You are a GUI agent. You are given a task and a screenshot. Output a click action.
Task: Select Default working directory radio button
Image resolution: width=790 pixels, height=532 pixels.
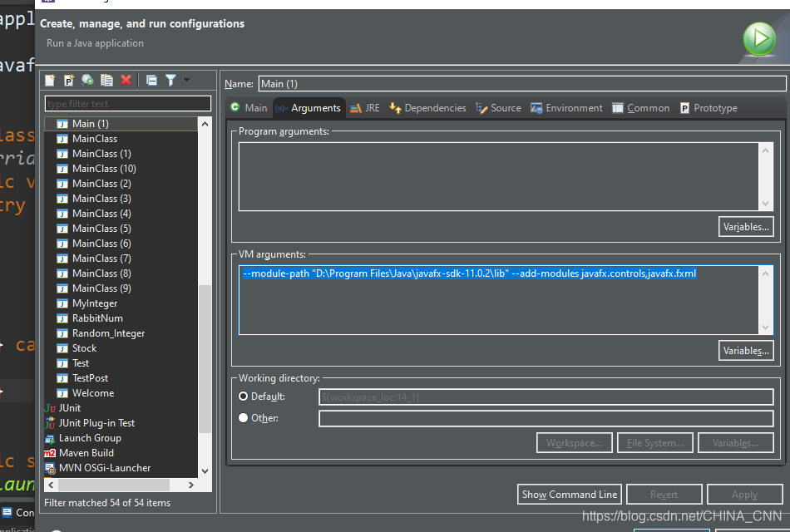click(x=244, y=397)
